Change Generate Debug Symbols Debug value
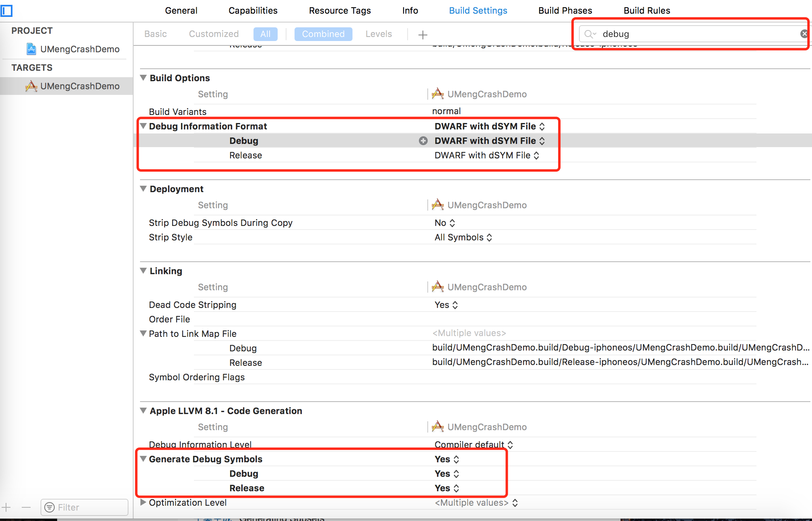The image size is (812, 521). pyautogui.click(x=447, y=474)
